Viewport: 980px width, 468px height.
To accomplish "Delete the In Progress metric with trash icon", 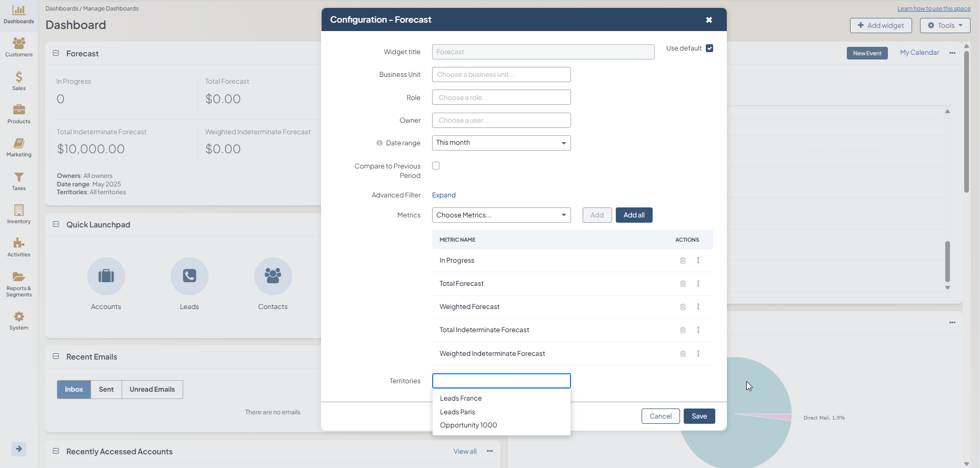I will (x=683, y=261).
